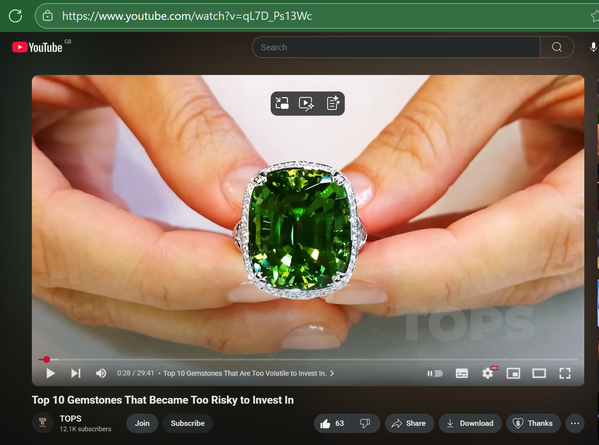Image resolution: width=599 pixels, height=445 pixels.
Task: Toggle theater mode view
Action: click(539, 373)
